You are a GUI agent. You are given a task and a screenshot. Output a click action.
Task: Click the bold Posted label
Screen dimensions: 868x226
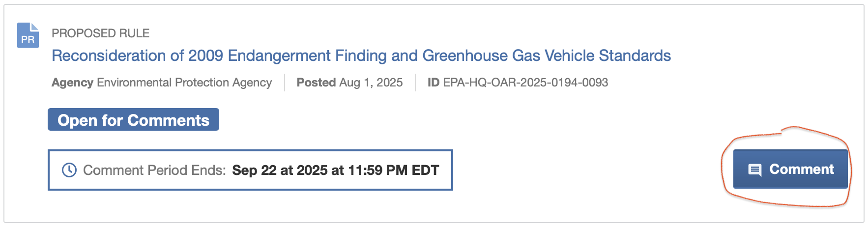[316, 83]
